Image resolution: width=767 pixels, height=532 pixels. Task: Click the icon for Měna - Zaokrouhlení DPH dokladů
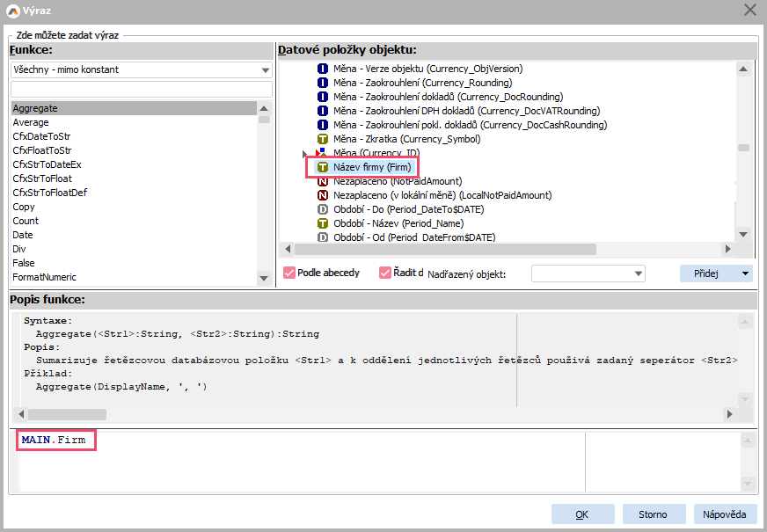coord(323,111)
